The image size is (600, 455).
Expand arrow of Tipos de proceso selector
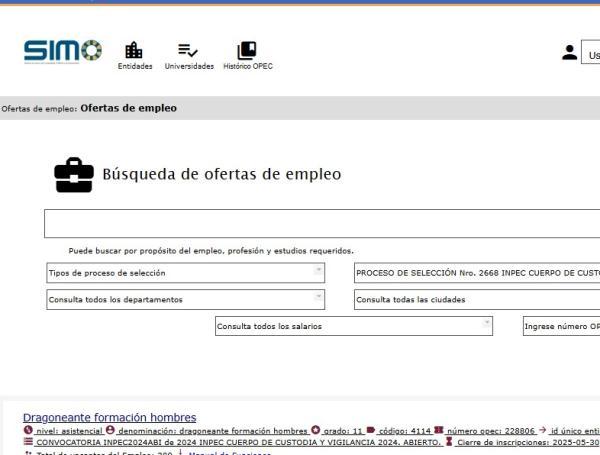318,270
